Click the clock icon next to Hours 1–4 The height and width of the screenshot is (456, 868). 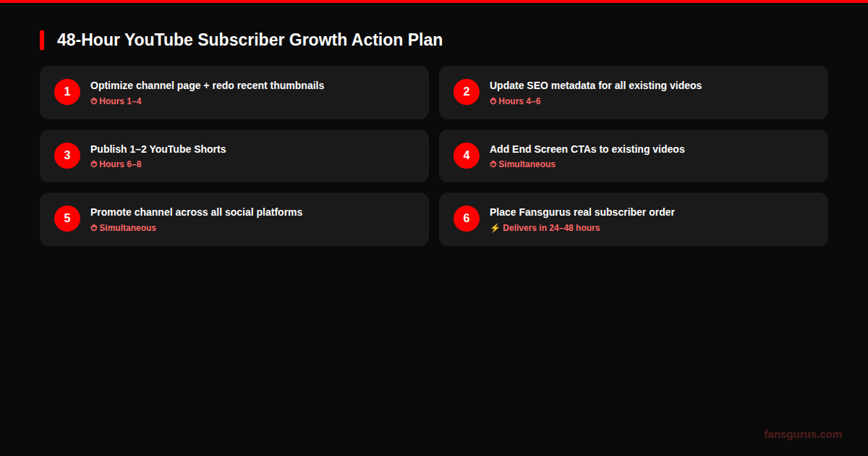click(x=93, y=101)
